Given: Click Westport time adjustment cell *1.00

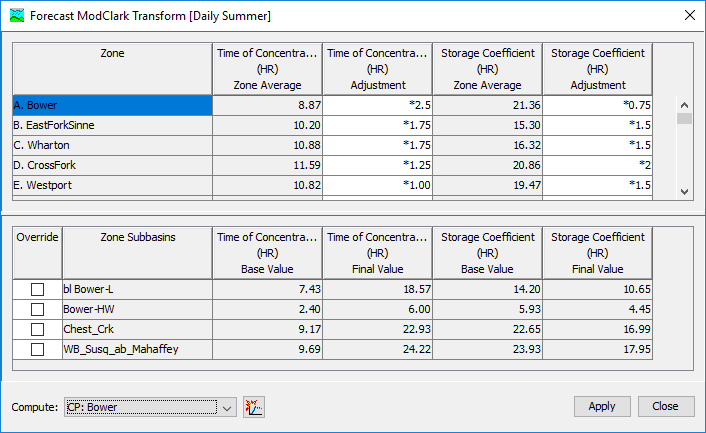Looking at the screenshot, I should tap(379, 185).
